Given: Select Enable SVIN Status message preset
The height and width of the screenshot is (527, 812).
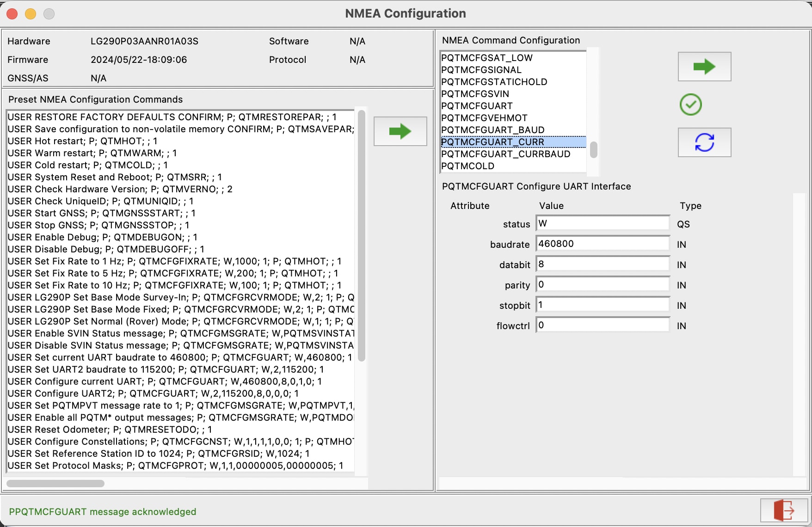Looking at the screenshot, I should point(181,333).
